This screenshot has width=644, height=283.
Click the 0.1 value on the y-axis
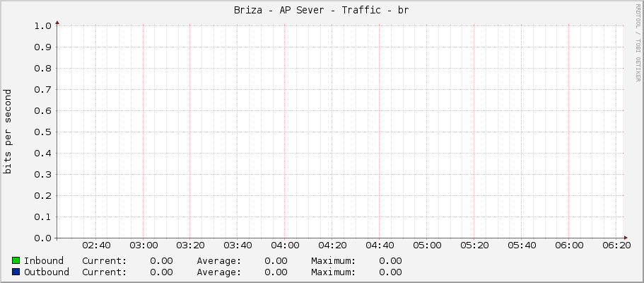(x=42, y=216)
